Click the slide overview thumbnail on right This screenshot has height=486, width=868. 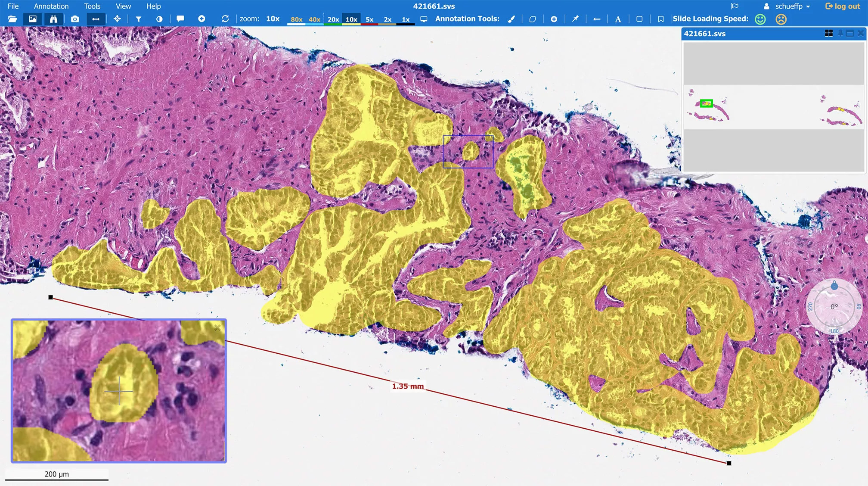(x=774, y=107)
